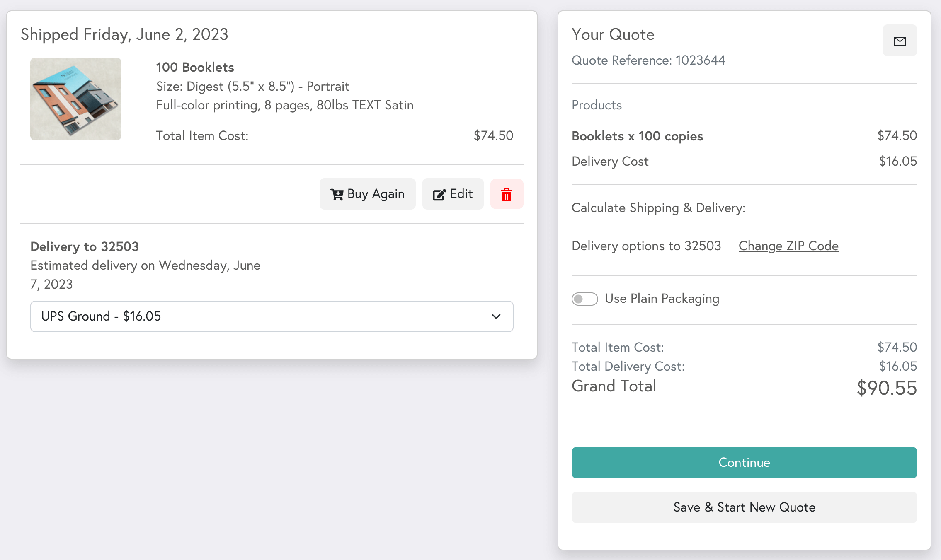Open the booklet product thumbnail image
The image size is (941, 560).
point(76,99)
